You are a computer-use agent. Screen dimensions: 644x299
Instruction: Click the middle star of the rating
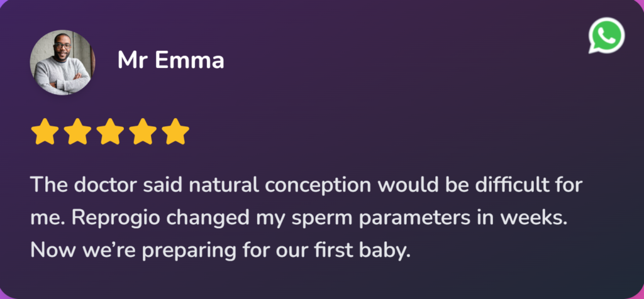point(109,133)
